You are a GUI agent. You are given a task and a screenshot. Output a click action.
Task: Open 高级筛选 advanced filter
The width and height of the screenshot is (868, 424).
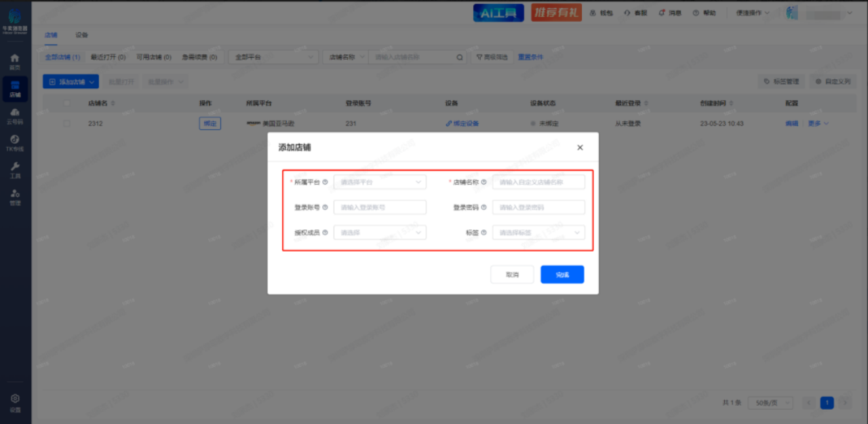point(492,58)
